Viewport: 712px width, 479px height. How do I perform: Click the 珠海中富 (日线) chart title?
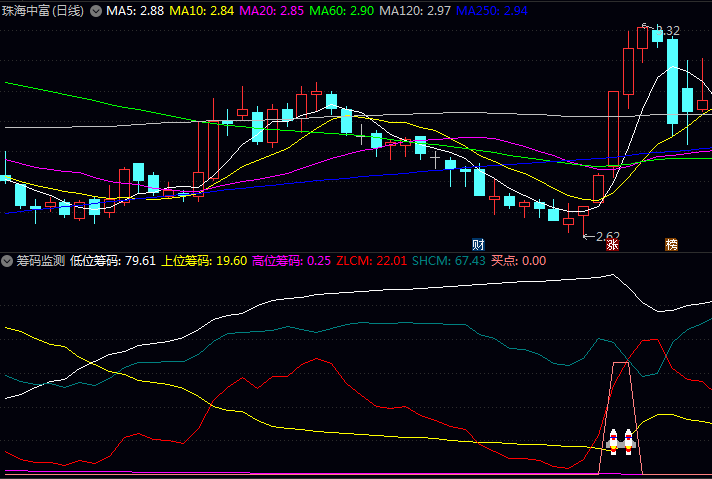pos(43,11)
